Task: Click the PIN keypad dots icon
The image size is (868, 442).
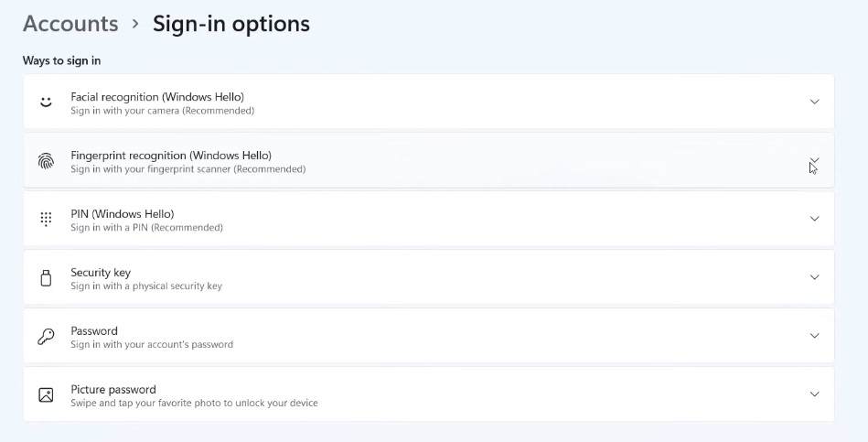Action: pyautogui.click(x=46, y=220)
